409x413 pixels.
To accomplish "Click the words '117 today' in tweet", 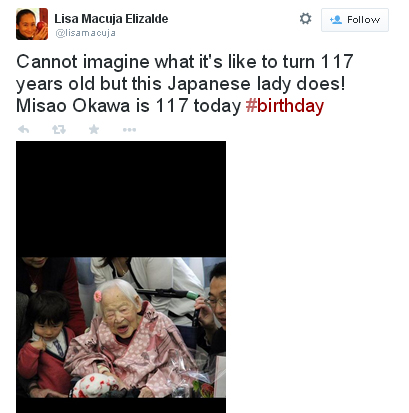I will coord(198,106).
